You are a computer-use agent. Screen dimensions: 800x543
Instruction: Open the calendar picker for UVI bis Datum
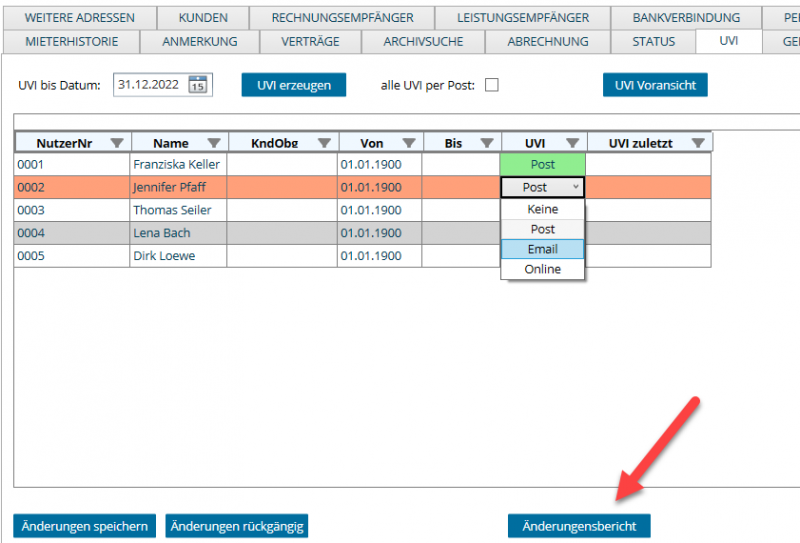[x=197, y=85]
